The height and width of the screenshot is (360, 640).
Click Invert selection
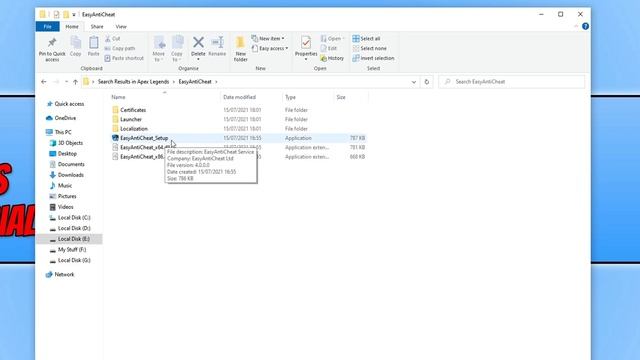[373, 58]
